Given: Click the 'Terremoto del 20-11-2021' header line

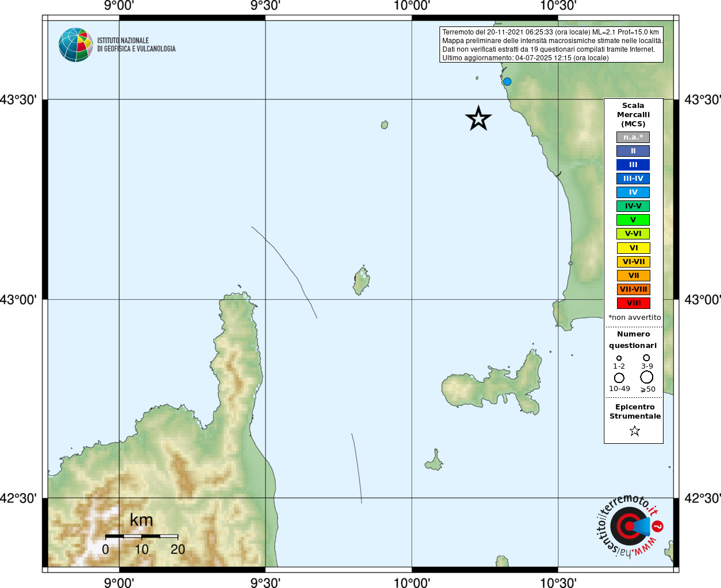Looking at the screenshot, I should 550,32.
